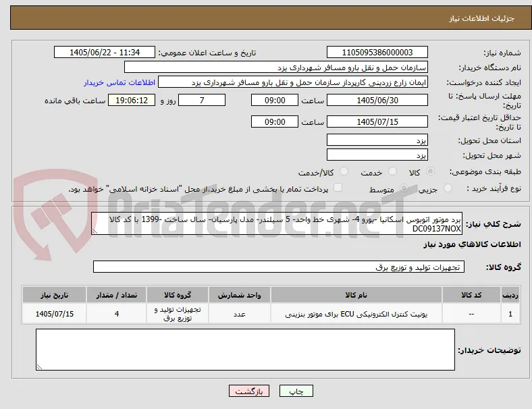Select the جزیی purchase type radio
This screenshot has height=409, width=532.
(448, 188)
